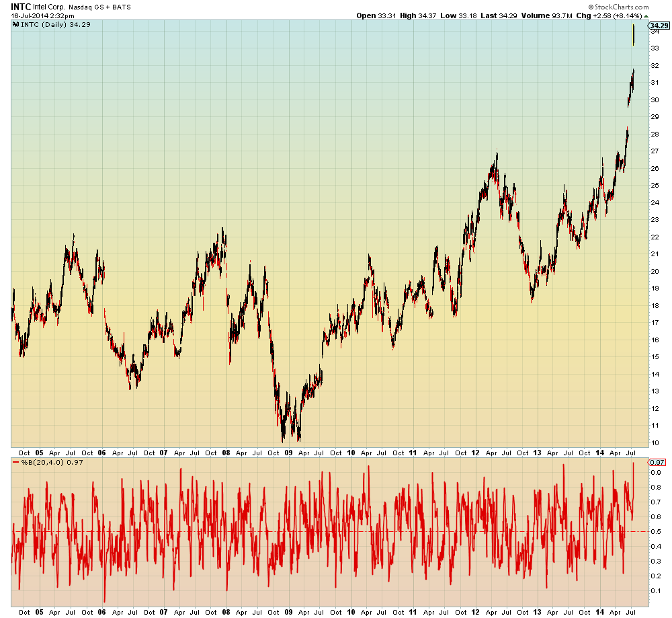Click the INTC (Daily) 34.29 legend label
This screenshot has width=672, height=618.
click(56, 24)
